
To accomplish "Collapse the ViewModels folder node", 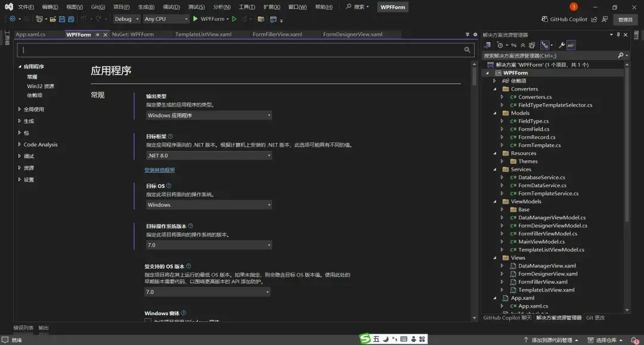I will (x=495, y=201).
